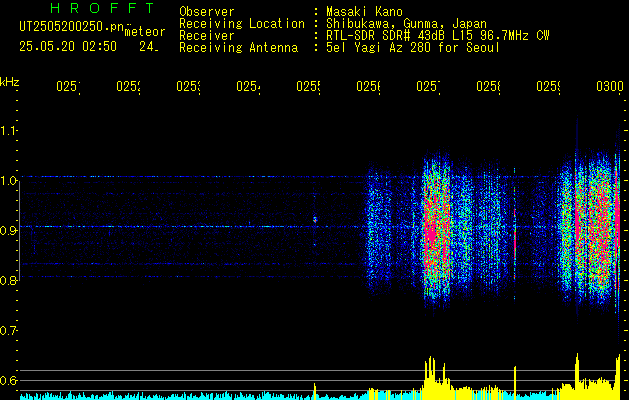629x400 pixels.
Task: Click the observer name Masaki Kano
Action: [x=364, y=11]
